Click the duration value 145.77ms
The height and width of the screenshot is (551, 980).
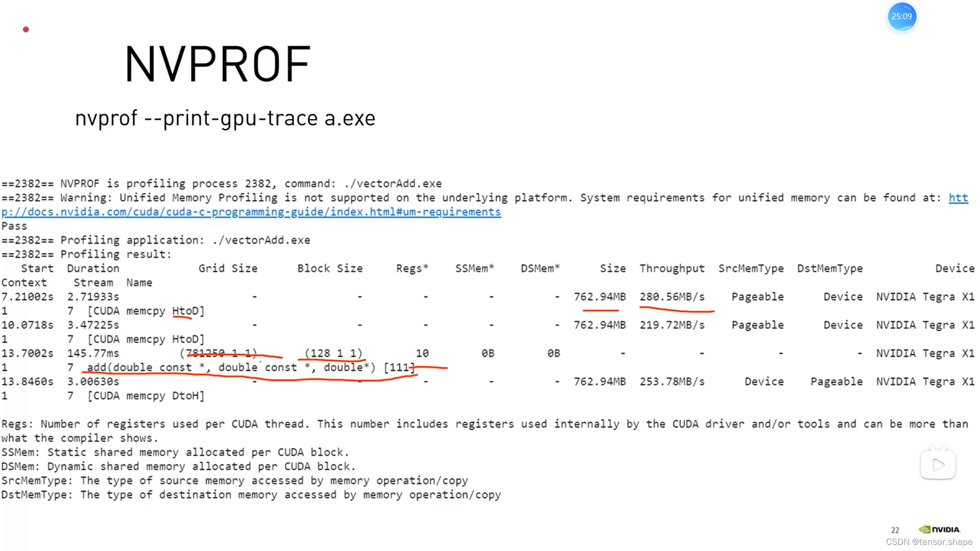click(x=93, y=354)
